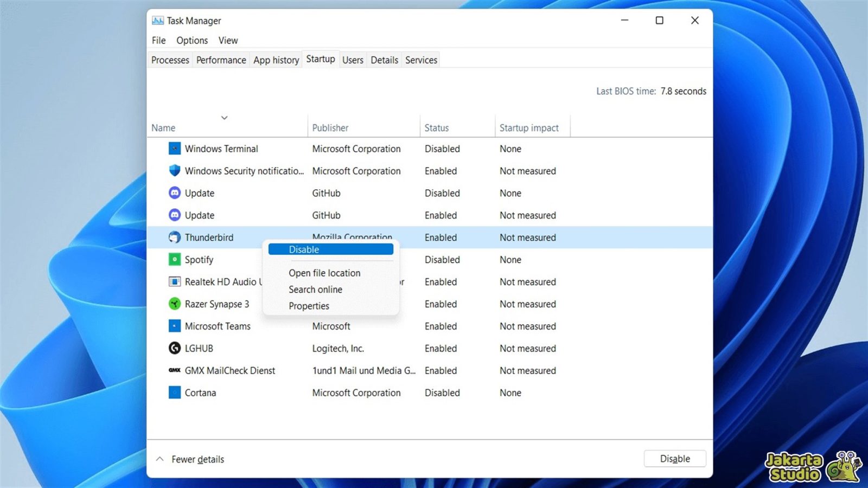Open the View menu
The image size is (868, 488).
227,40
